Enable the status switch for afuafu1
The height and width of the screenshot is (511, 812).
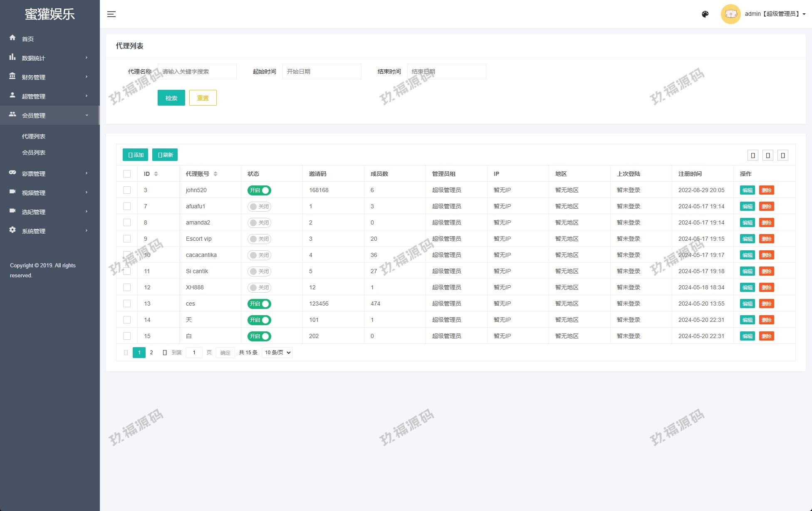[x=259, y=207]
